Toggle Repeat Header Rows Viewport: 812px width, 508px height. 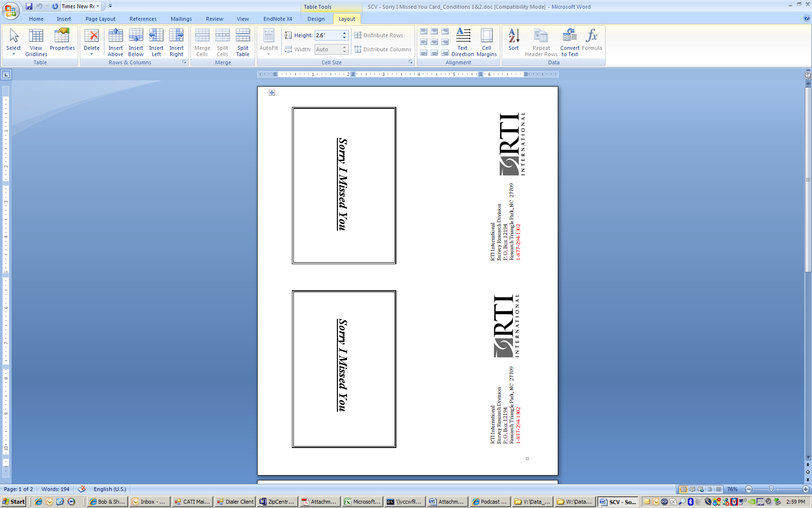point(541,43)
